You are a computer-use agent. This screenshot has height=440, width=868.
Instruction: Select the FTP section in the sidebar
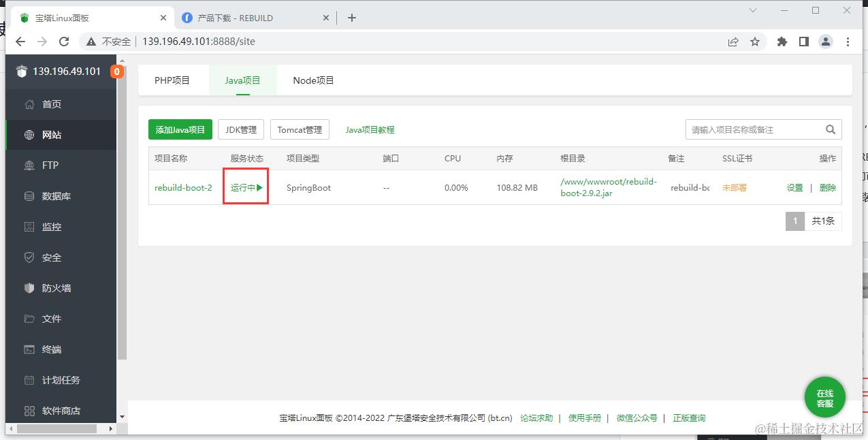[50, 165]
